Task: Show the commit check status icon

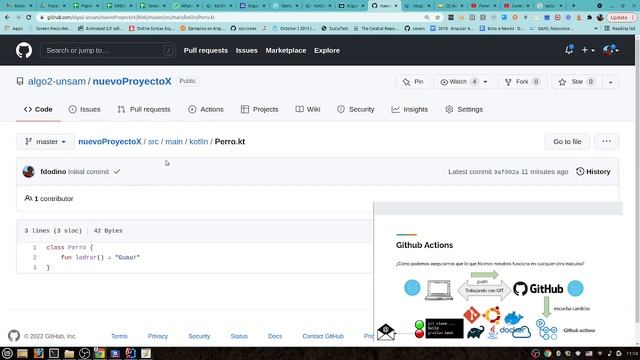Action: pyautogui.click(x=117, y=172)
